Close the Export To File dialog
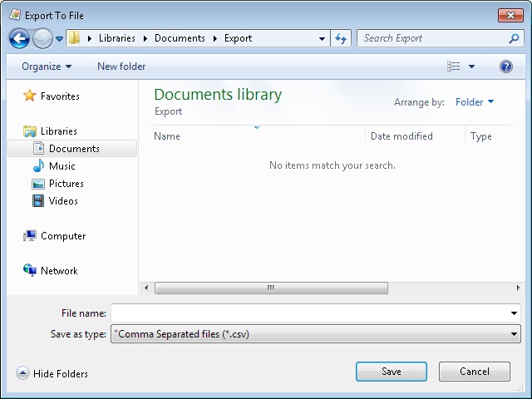The image size is (532, 399). point(510,15)
